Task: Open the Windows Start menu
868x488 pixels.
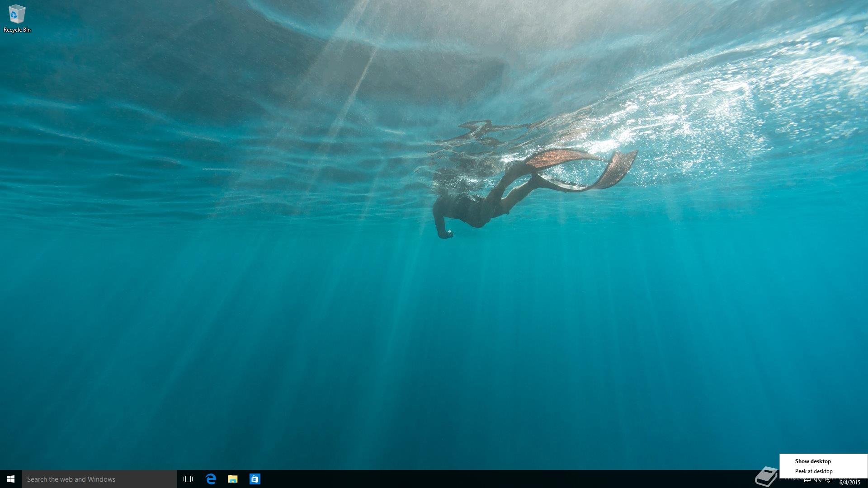Action: [11, 479]
